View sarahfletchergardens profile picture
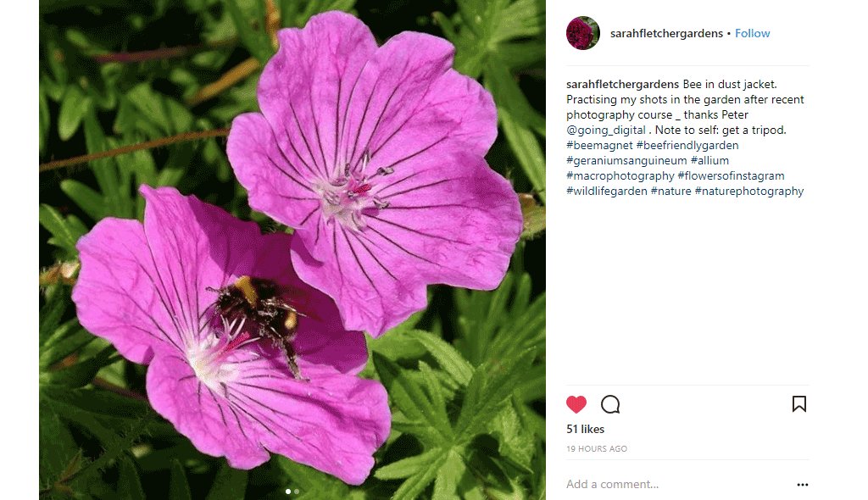 (x=583, y=33)
